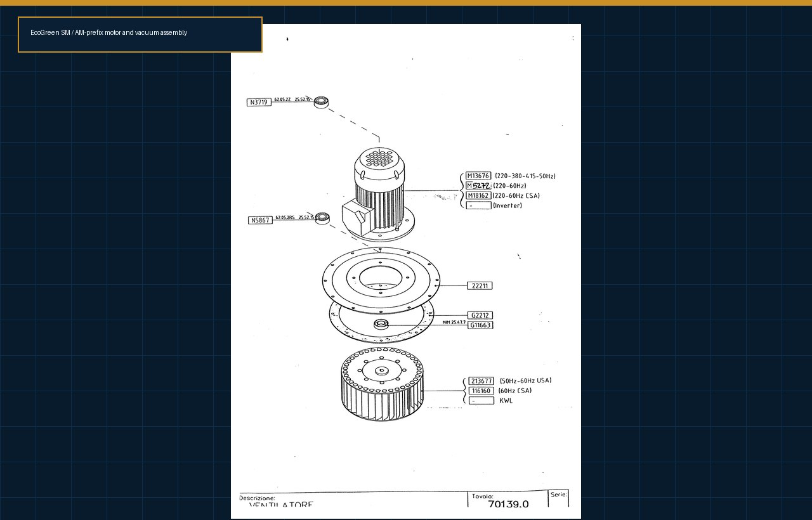Click the Descrizione field label
812x520 pixels.
257,498
